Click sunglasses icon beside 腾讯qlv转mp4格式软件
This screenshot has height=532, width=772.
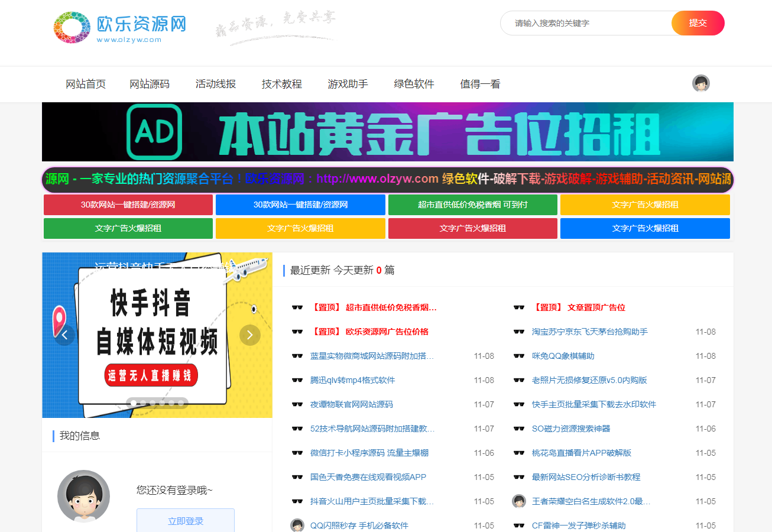point(297,380)
